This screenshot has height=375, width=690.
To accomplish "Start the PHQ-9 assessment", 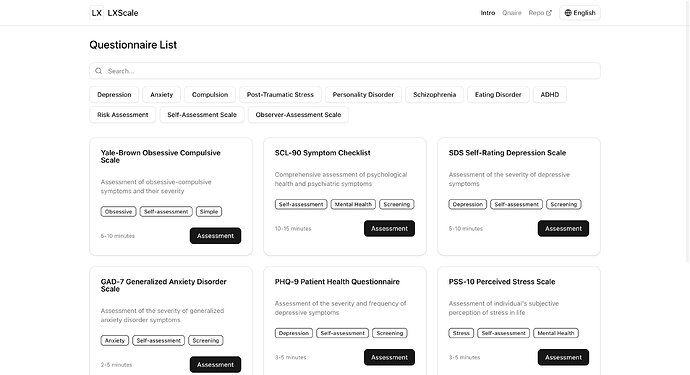I will click(389, 357).
